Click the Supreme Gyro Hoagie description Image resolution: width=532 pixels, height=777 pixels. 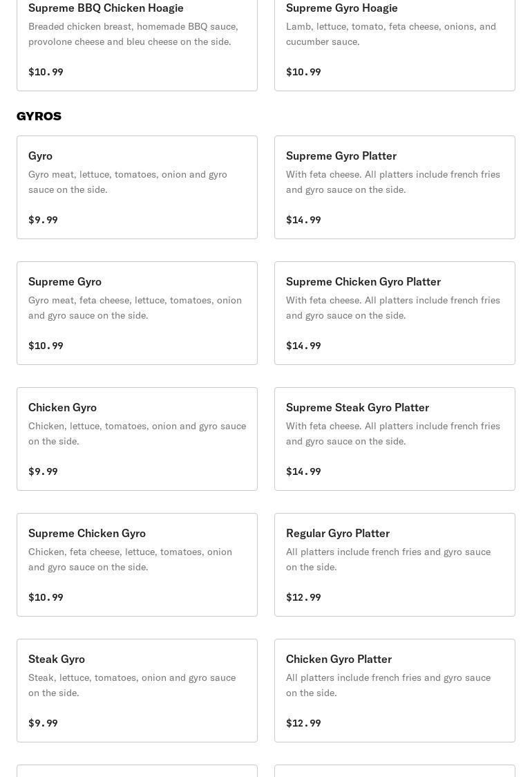[391, 34]
